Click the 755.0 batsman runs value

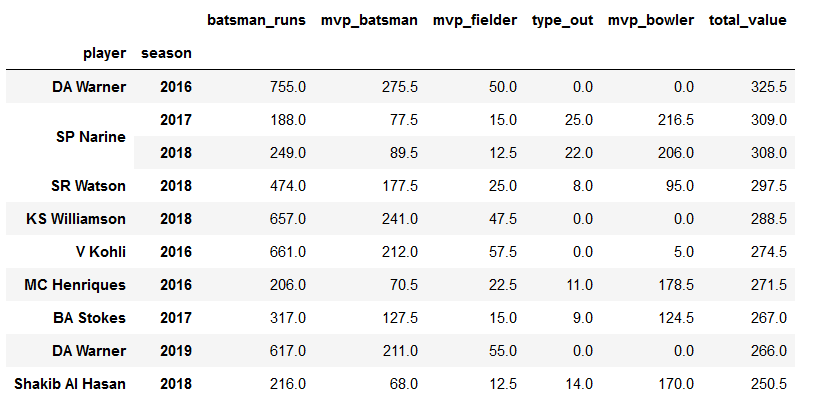point(288,86)
